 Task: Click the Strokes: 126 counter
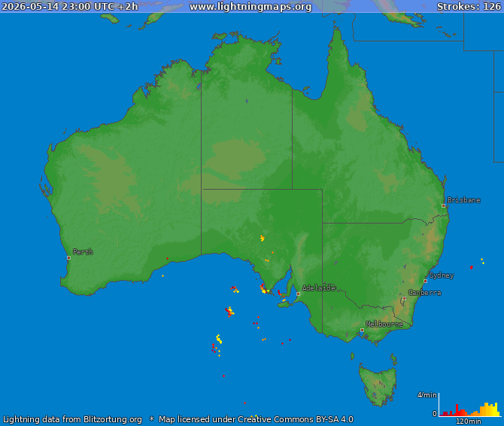pos(469,7)
